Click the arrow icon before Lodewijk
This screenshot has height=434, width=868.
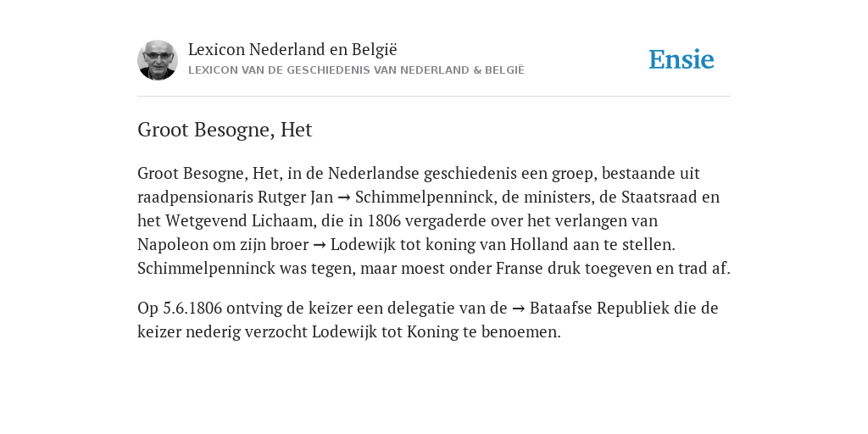(x=320, y=245)
